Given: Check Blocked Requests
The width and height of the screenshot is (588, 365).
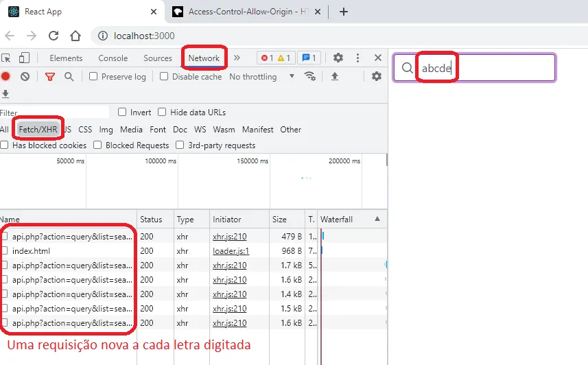Looking at the screenshot, I should [97, 145].
